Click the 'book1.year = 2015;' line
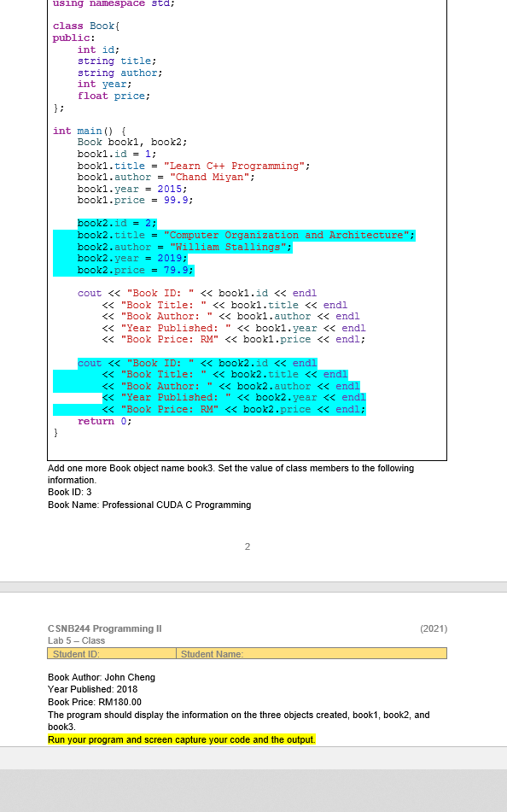Viewport: 507px width, 812px height. pos(132,189)
